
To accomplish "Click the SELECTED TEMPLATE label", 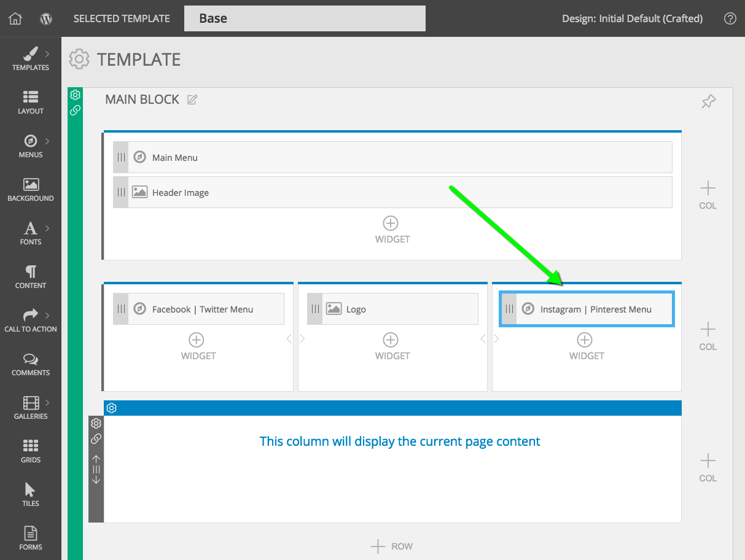I will [x=122, y=18].
